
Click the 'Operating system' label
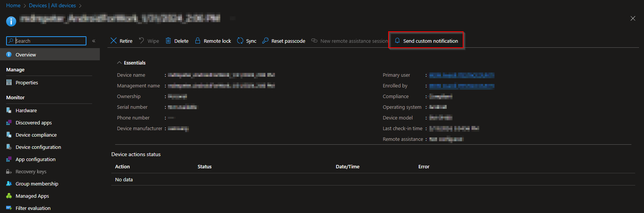coord(402,107)
